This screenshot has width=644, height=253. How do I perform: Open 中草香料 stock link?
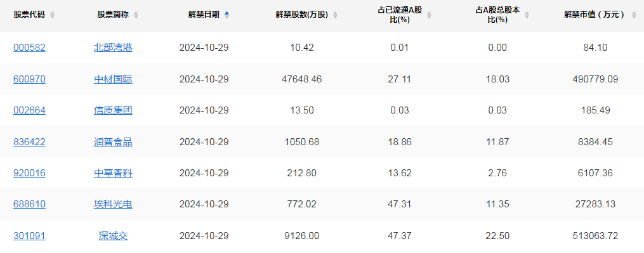[113, 173]
